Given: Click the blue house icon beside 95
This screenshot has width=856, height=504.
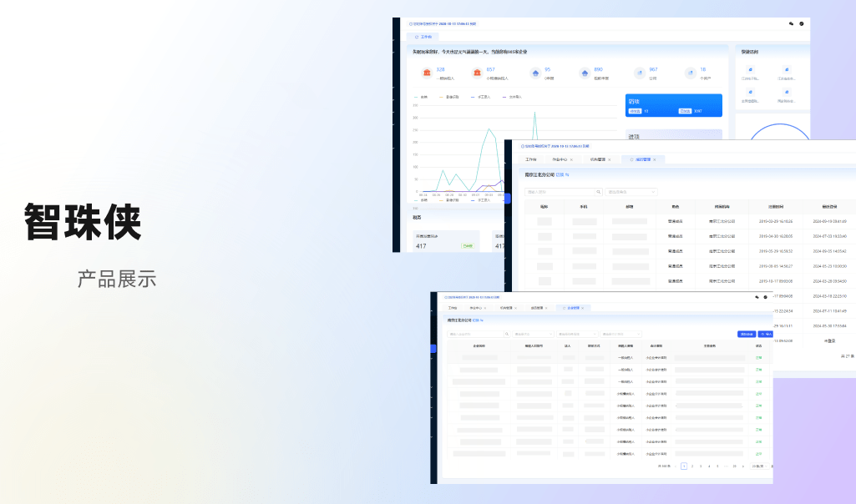Looking at the screenshot, I should 535,73.
